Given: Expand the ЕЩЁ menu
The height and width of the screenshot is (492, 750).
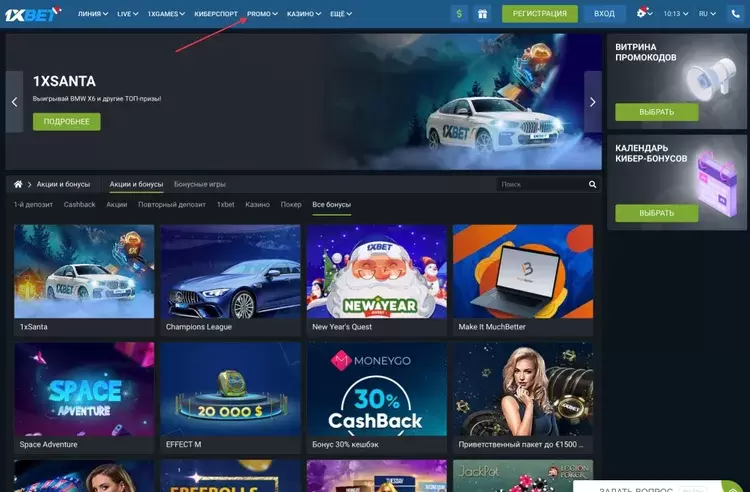Looking at the screenshot, I should tap(341, 14).
